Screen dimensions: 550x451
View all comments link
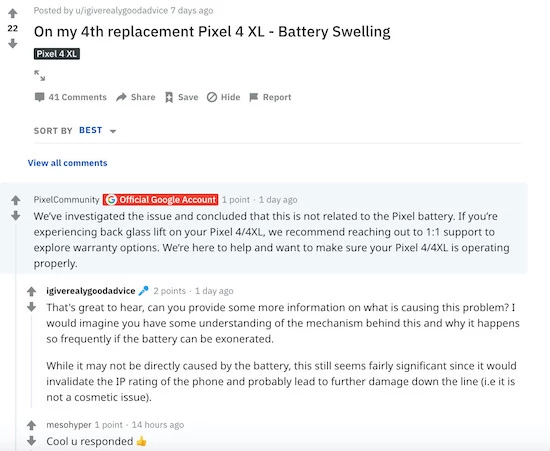point(67,163)
